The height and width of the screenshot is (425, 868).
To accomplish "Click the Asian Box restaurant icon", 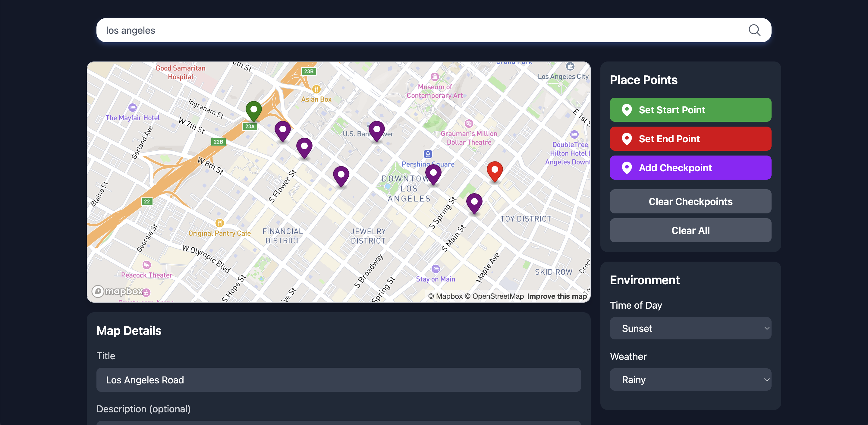I will (x=316, y=89).
